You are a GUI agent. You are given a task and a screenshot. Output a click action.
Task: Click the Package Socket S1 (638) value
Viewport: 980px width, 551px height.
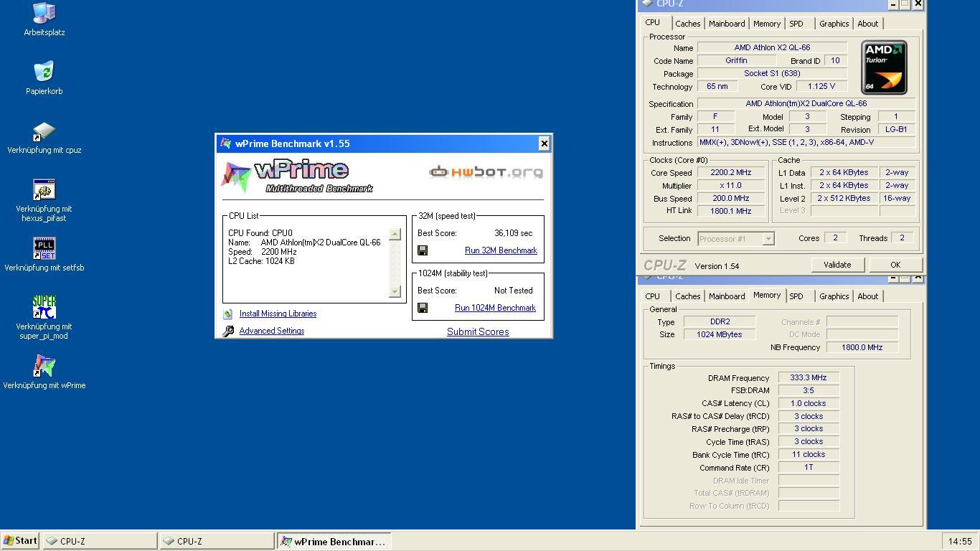pyautogui.click(x=772, y=73)
